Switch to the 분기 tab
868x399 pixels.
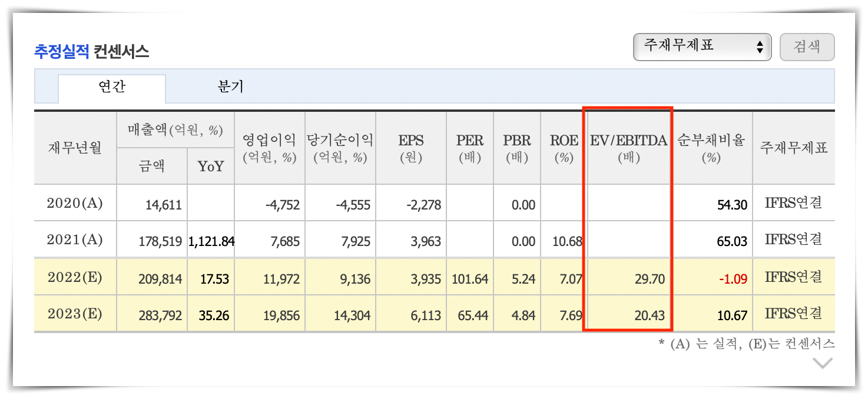(230, 87)
